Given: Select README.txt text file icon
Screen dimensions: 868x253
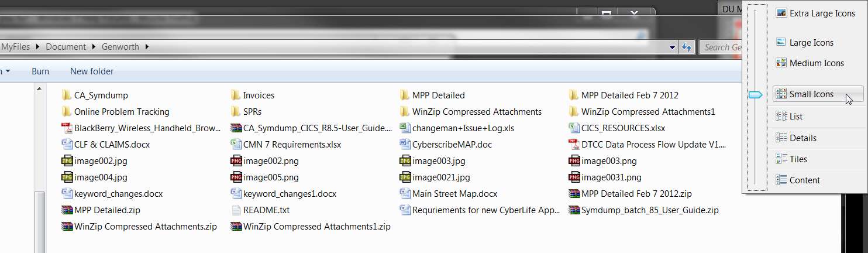Looking at the screenshot, I should tap(235, 210).
